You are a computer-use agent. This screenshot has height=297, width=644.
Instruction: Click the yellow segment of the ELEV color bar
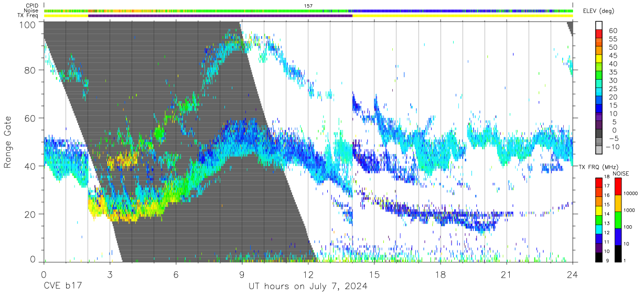pyautogui.click(x=599, y=59)
